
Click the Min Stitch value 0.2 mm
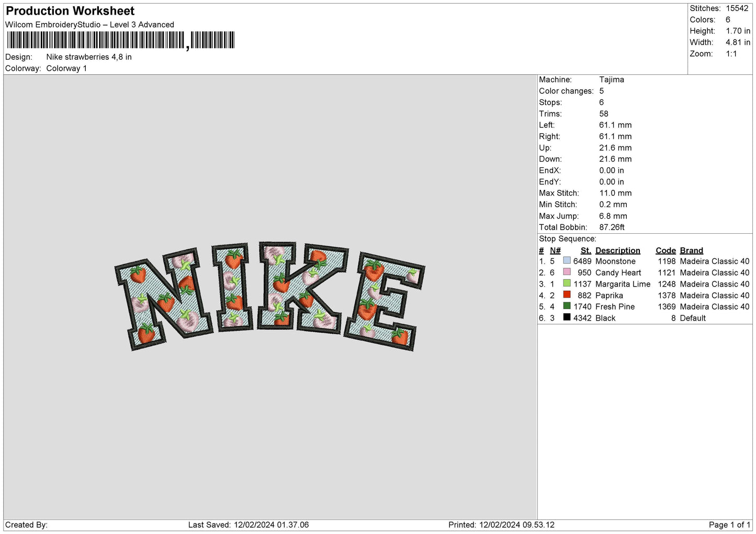tap(613, 204)
